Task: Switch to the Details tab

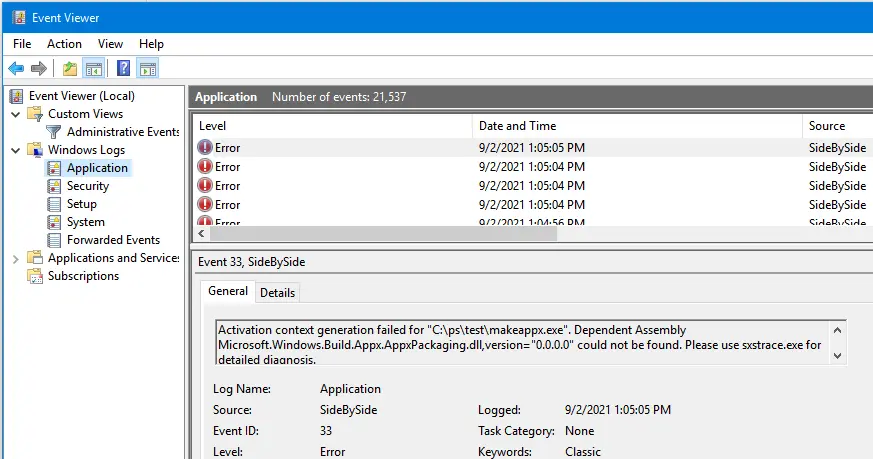Action: (277, 293)
